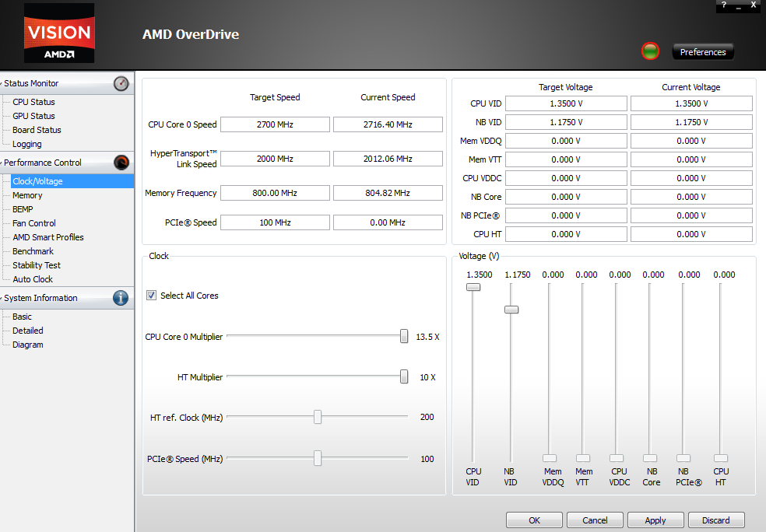Click the Discard button
Viewport: 766px width, 532px height.
coord(716,520)
